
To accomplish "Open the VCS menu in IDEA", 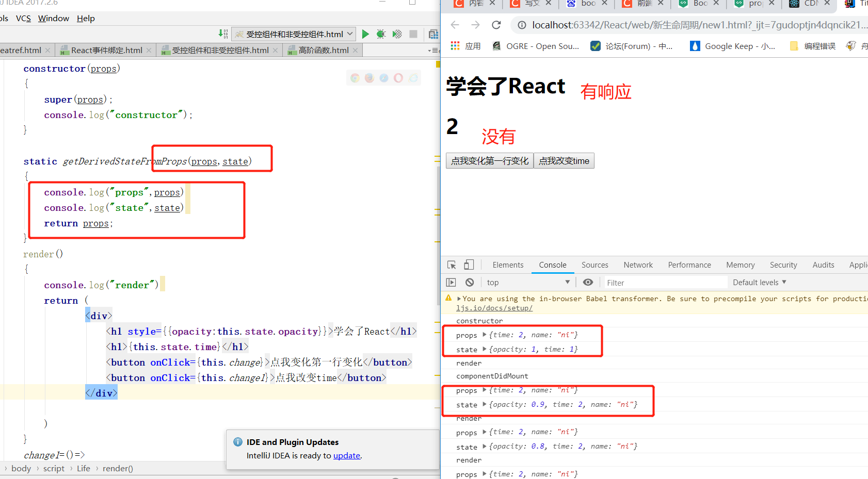I will coord(23,19).
